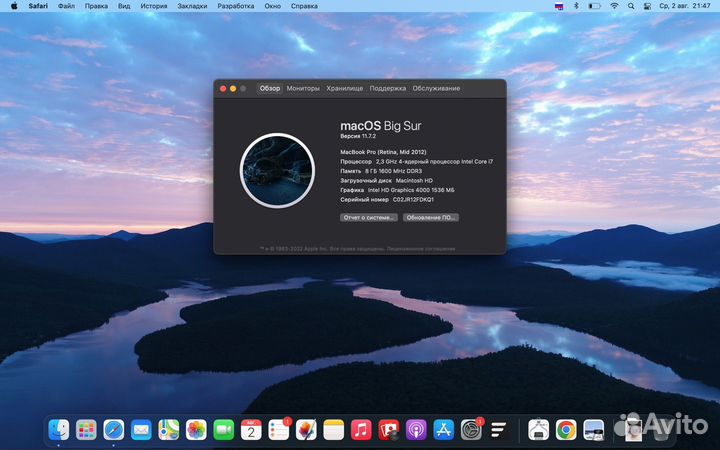This screenshot has height=450, width=720.
Task: Select the Обзор tab
Action: (270, 88)
